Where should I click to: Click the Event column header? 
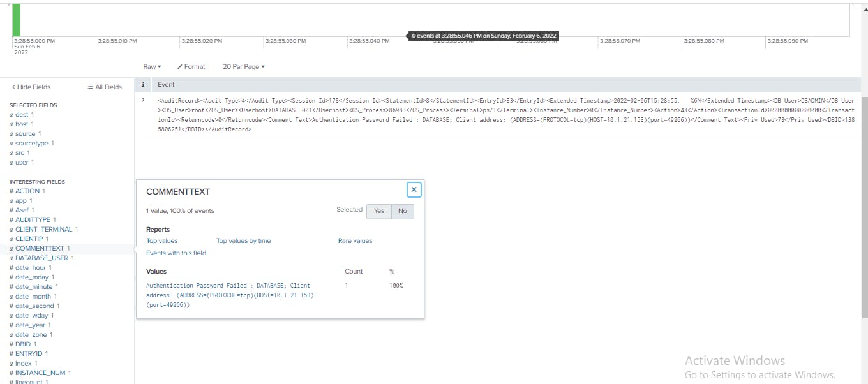pyautogui.click(x=167, y=84)
